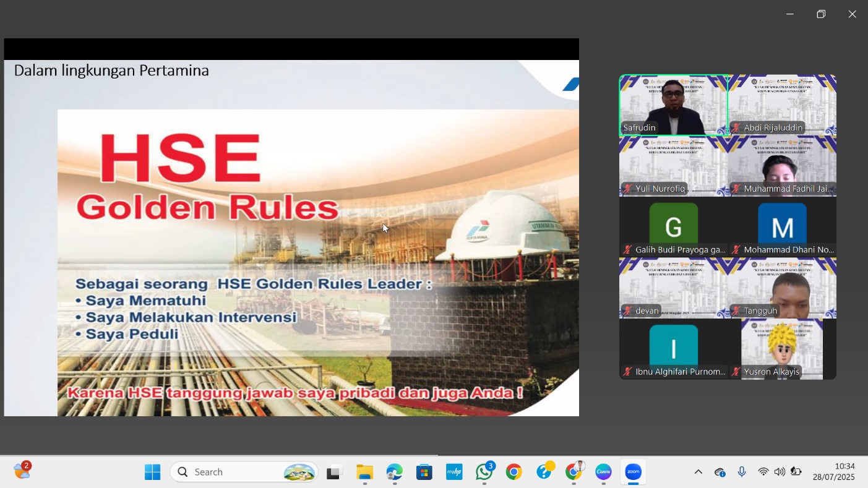The height and width of the screenshot is (488, 868).
Task: Click the "Saya Peduli" bullet text
Action: 132,334
